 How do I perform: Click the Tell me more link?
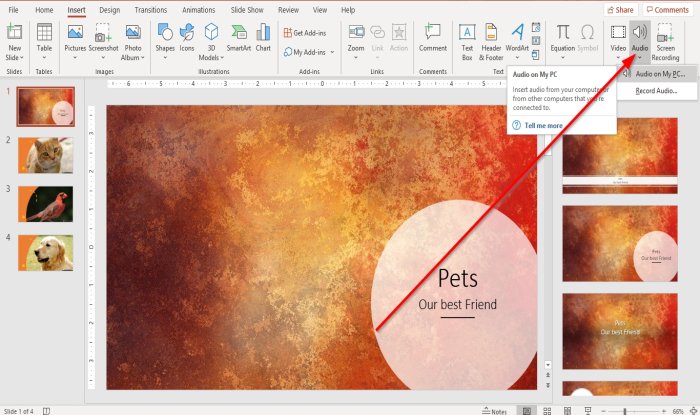point(543,126)
